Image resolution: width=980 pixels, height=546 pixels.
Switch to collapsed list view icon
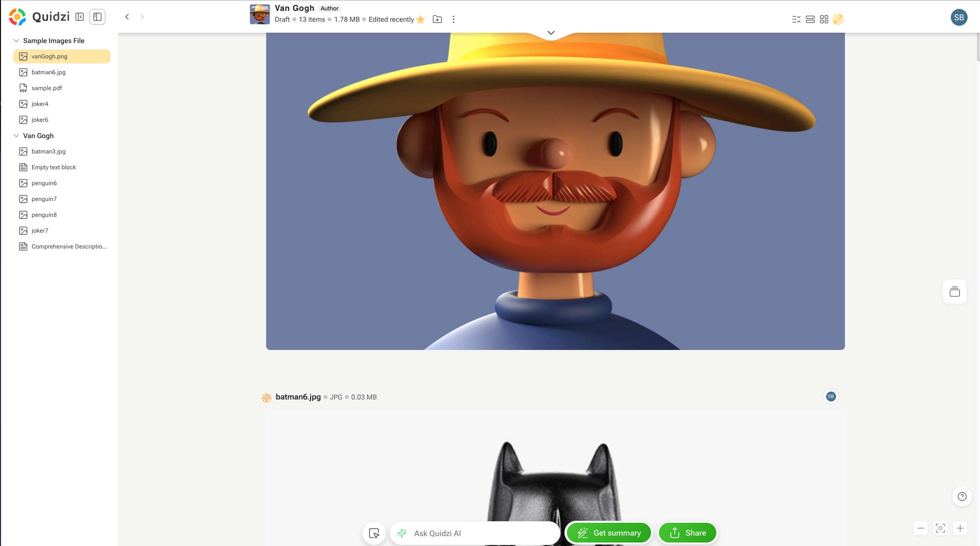coord(796,19)
